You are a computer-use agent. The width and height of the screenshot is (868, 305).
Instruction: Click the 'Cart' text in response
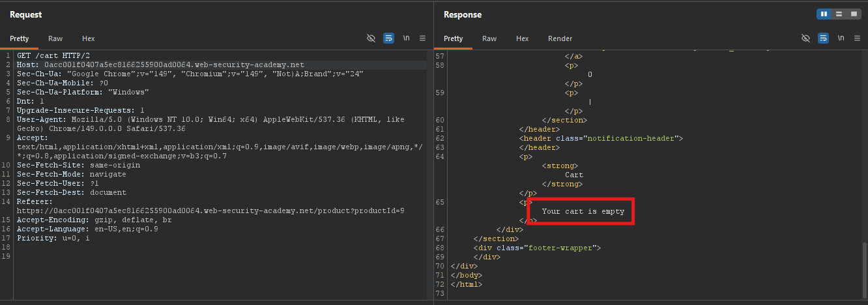[574, 175]
